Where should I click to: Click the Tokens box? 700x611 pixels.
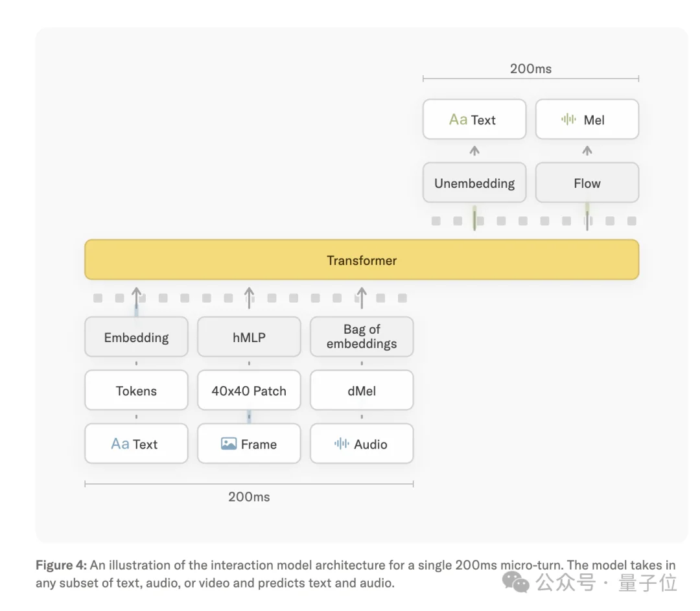pos(136,391)
